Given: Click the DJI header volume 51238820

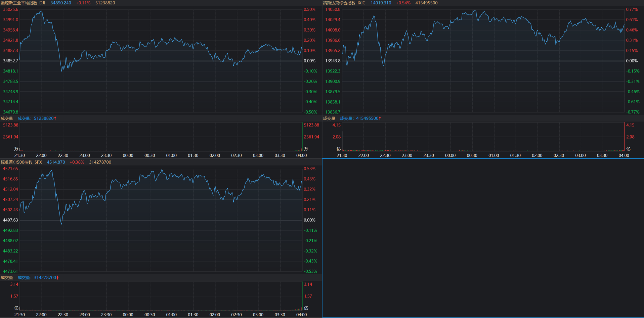Looking at the screenshot, I should tap(105, 3).
